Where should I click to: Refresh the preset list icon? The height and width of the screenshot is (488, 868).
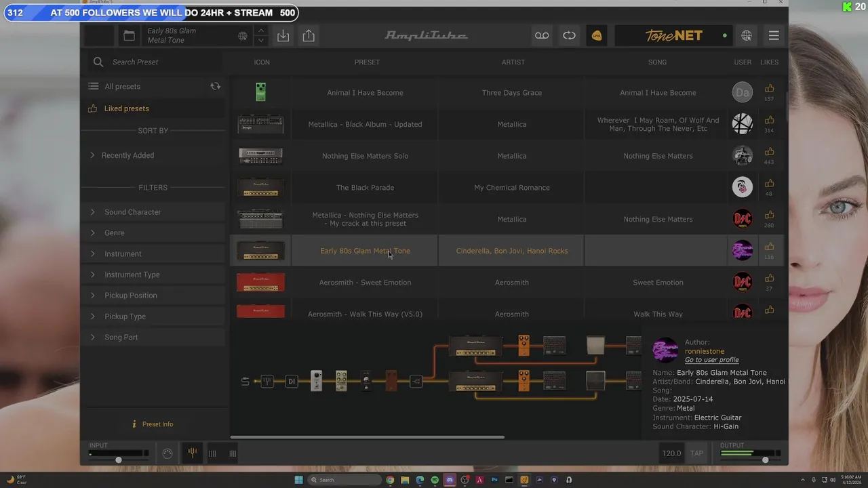[x=215, y=86]
